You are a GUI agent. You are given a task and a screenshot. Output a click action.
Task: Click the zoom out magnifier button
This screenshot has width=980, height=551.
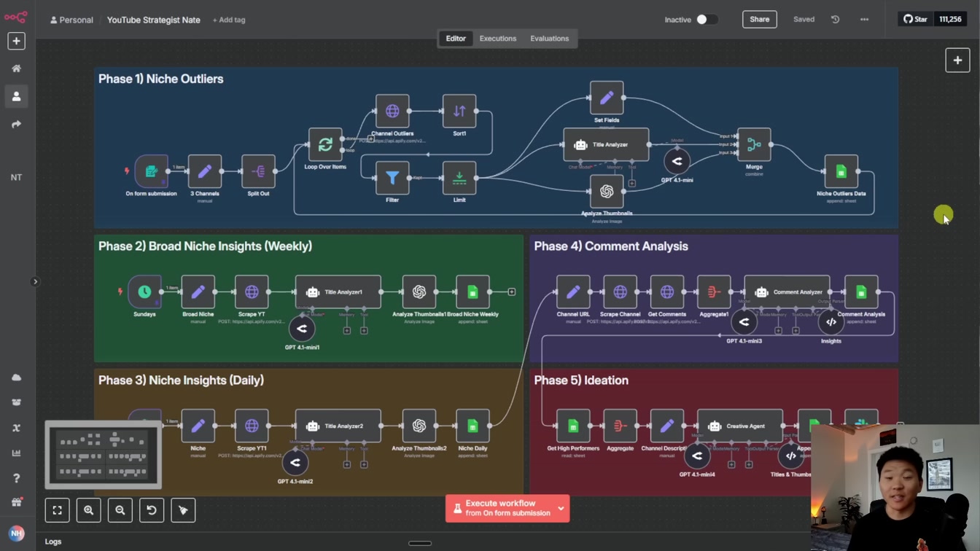pos(120,510)
